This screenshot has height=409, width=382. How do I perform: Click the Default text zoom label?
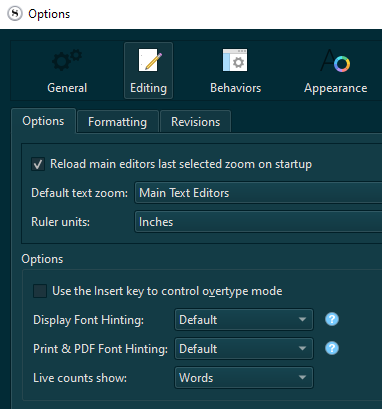pos(79,193)
